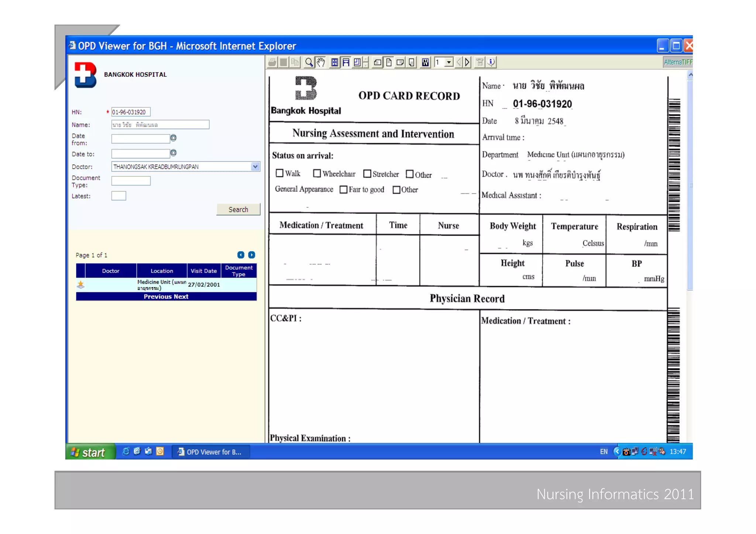Click the invert image N icon
Screen dimensions: 756x534
tap(425, 62)
